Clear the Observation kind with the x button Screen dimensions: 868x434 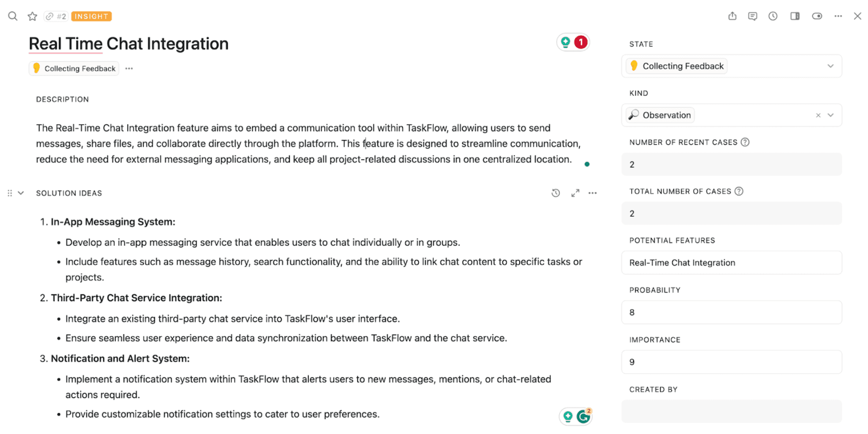(x=819, y=115)
